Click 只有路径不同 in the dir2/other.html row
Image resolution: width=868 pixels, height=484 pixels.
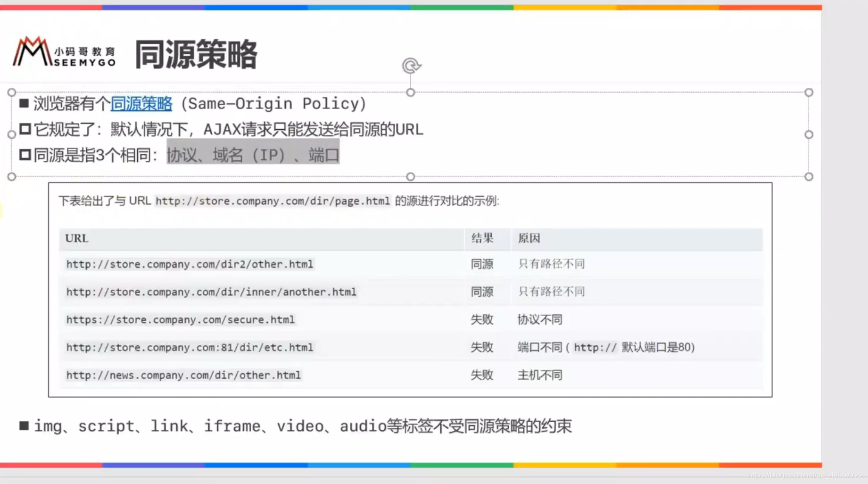coord(552,264)
